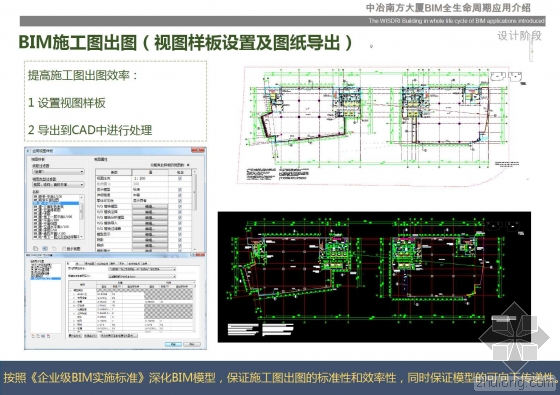Select highlighted template in names list
Image resolution: width=560 pixels, height=395 pixels.
[x=56, y=203]
